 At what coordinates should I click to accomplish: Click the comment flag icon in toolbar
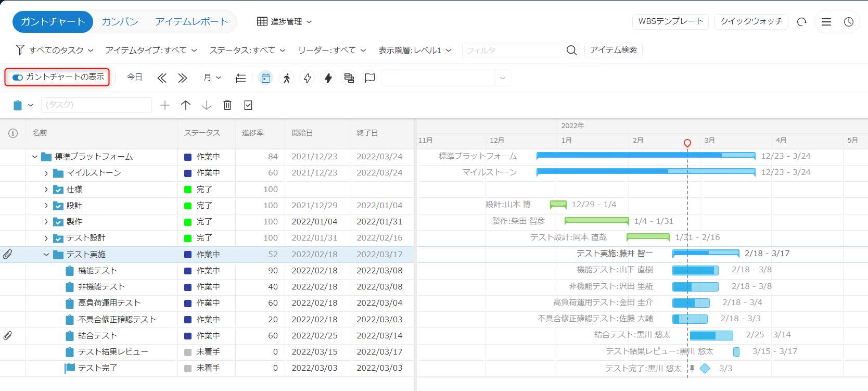click(x=370, y=78)
